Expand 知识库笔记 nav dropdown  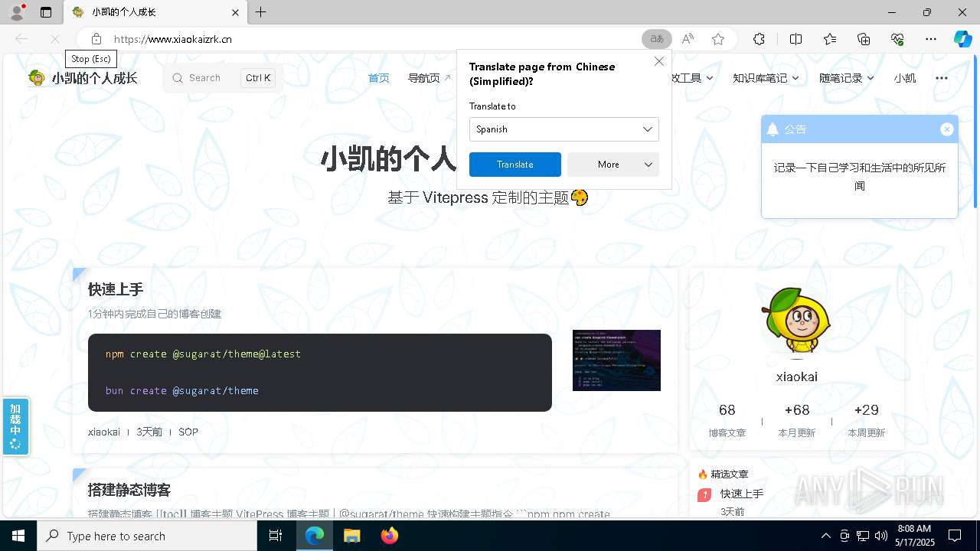pyautogui.click(x=765, y=78)
